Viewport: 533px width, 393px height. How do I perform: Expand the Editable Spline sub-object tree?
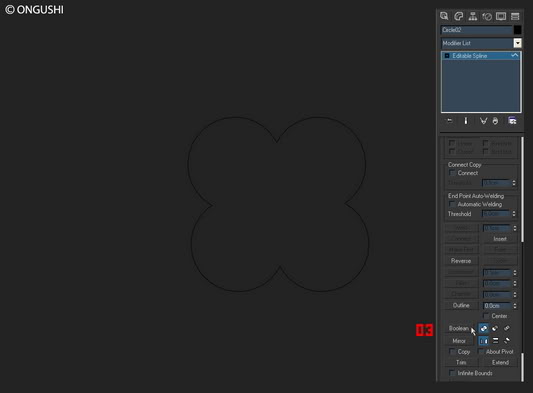pyautogui.click(x=447, y=56)
